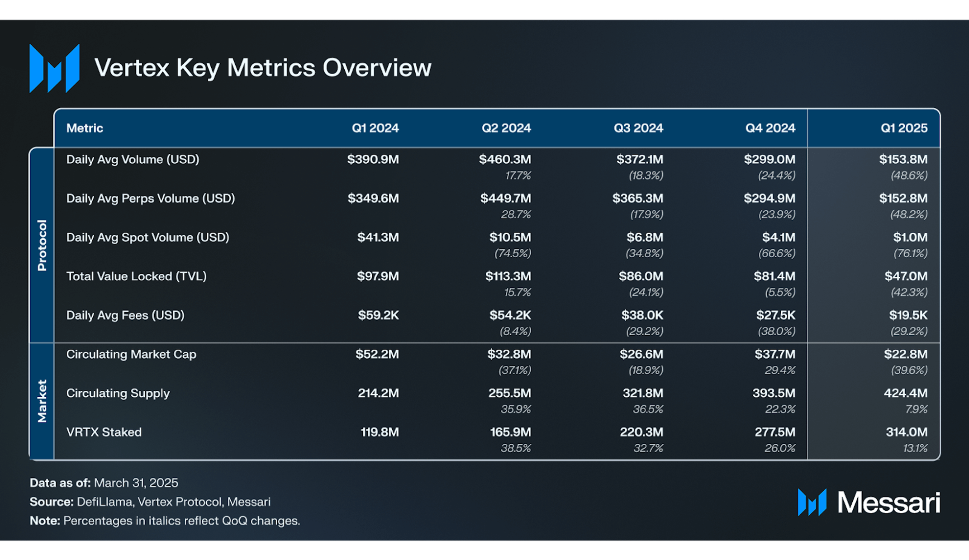Click the (48.6%) change figure
This screenshot has height=560, width=969.
tap(909, 176)
